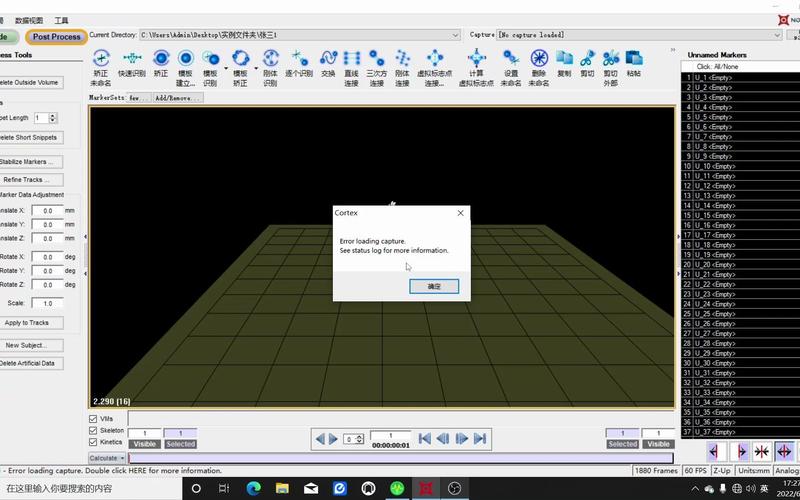Image resolution: width=800 pixels, height=500 pixels.
Task: Open the Capture dropdown
Action: (x=777, y=35)
